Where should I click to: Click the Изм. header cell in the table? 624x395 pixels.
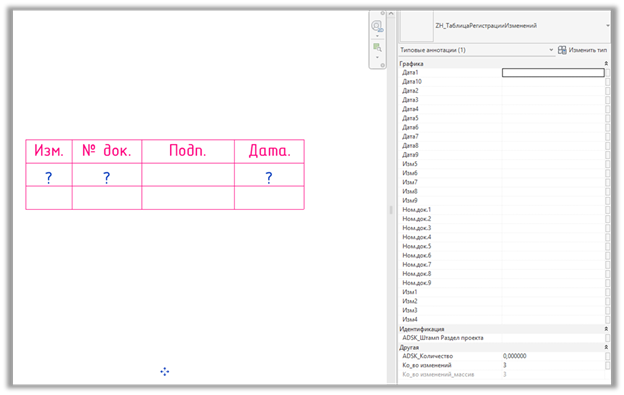49,151
